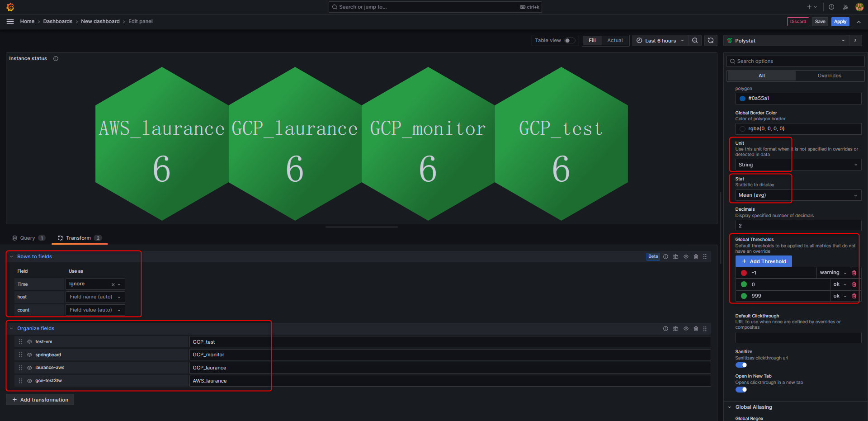The width and height of the screenshot is (868, 421).
Task: Toggle the Table view switch
Action: pos(570,41)
